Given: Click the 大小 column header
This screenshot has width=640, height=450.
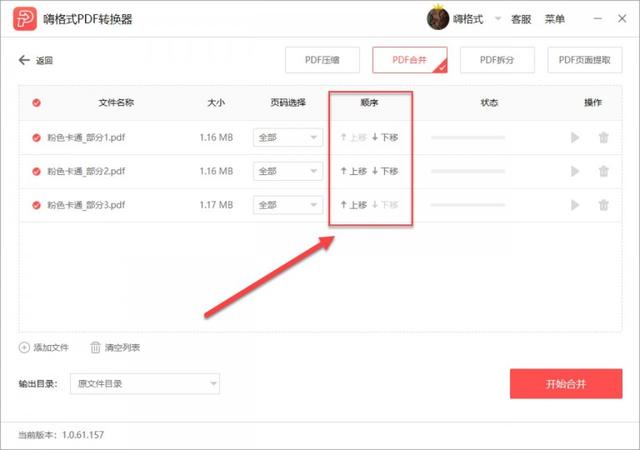Looking at the screenshot, I should (x=216, y=102).
